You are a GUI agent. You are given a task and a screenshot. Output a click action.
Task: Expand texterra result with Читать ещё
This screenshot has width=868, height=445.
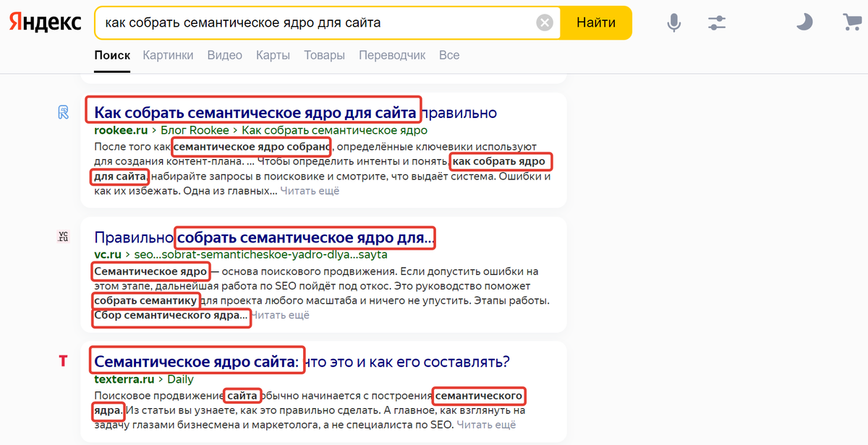point(488,425)
